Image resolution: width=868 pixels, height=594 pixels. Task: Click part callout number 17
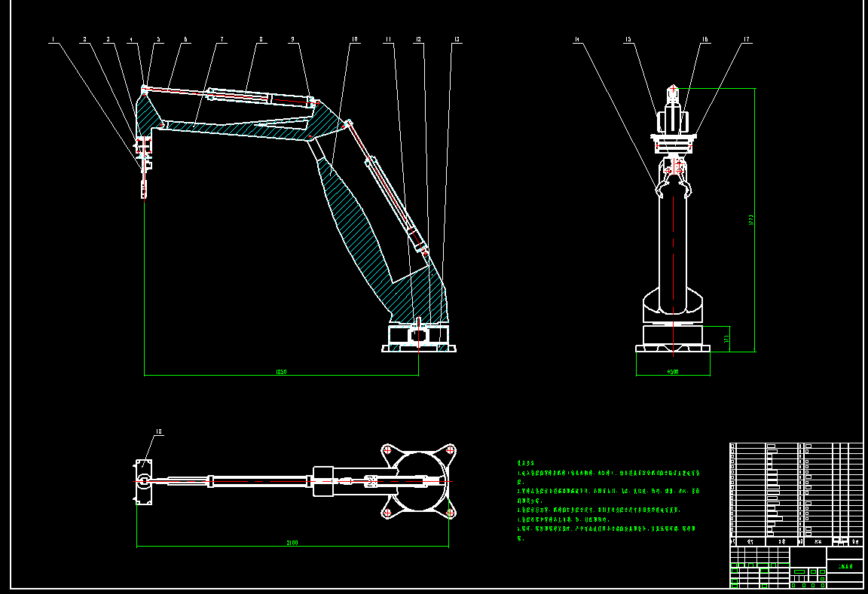pyautogui.click(x=746, y=39)
